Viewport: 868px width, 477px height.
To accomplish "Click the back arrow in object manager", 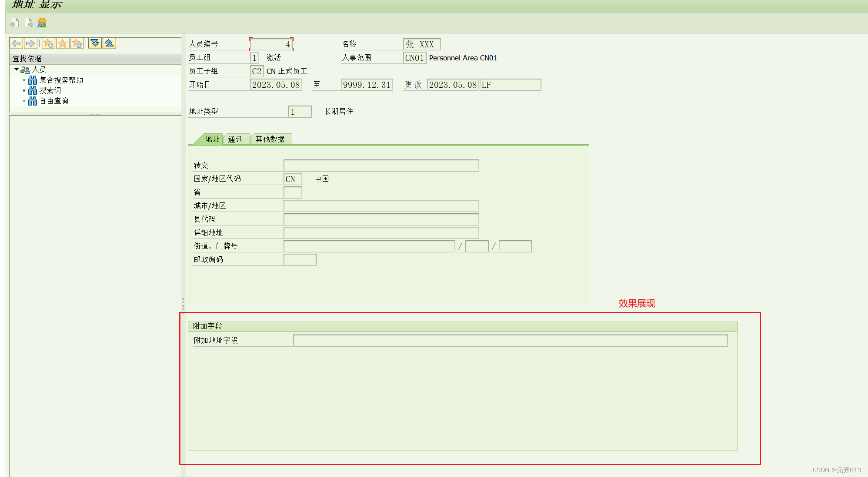I will pyautogui.click(x=17, y=43).
